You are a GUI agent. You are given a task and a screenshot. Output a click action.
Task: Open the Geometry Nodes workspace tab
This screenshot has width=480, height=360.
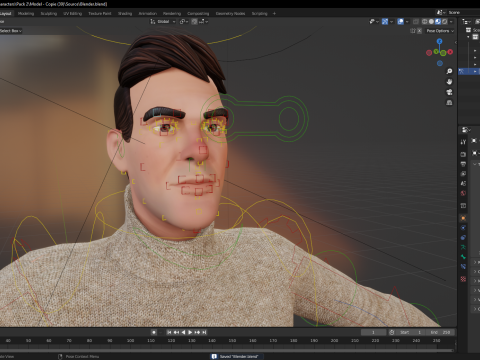pos(230,14)
